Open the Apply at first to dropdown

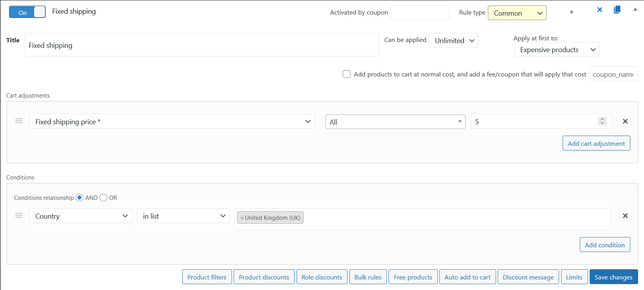pyautogui.click(x=556, y=49)
